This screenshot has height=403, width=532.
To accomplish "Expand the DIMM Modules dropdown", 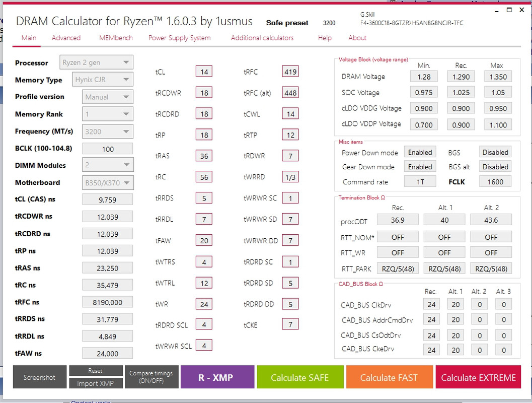I will [108, 165].
